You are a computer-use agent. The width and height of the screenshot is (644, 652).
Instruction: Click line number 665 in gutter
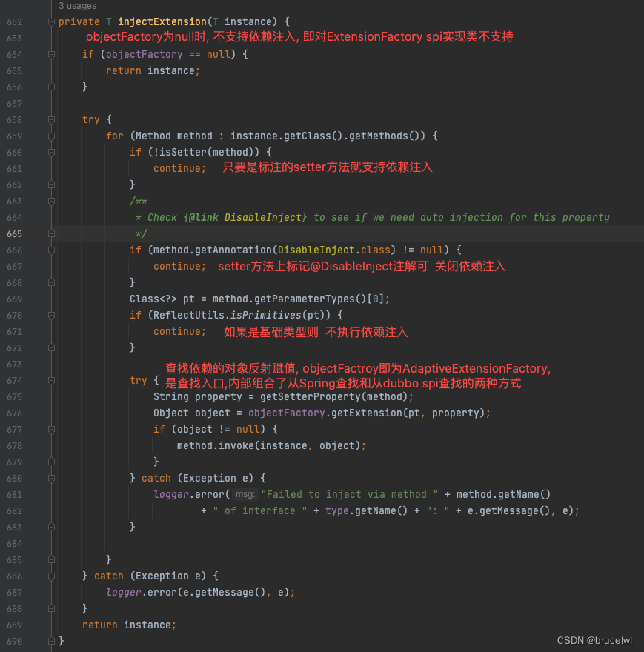click(x=15, y=233)
